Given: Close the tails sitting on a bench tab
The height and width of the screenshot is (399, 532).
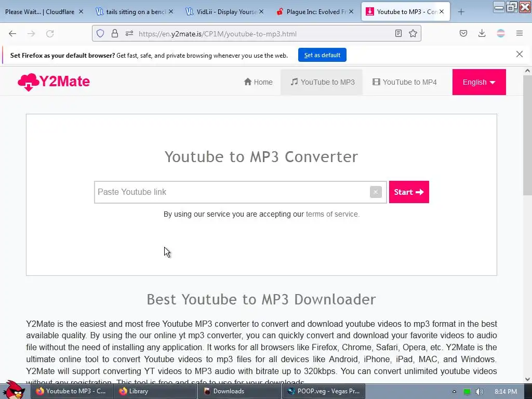Looking at the screenshot, I should click(170, 11).
